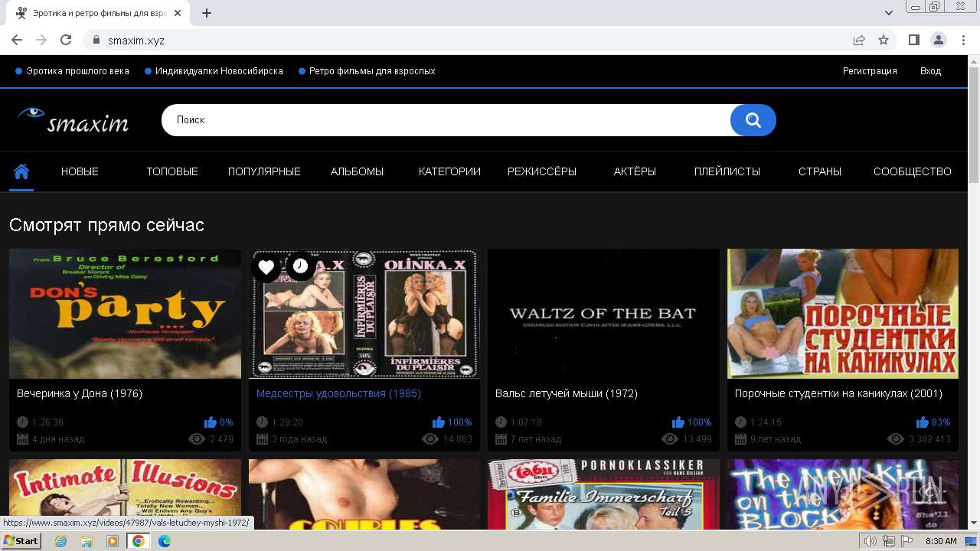
Task: Open the РЕЖИССЁРЫ menu item
Action: coord(542,171)
